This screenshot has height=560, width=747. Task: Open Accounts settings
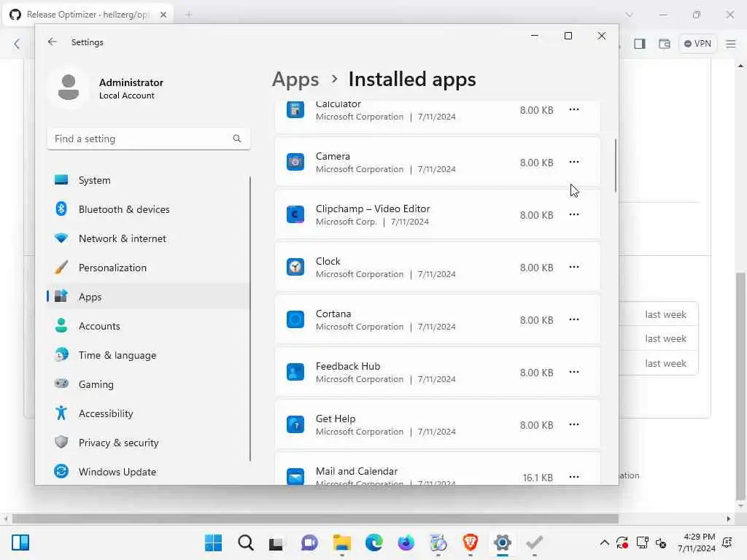148,326
